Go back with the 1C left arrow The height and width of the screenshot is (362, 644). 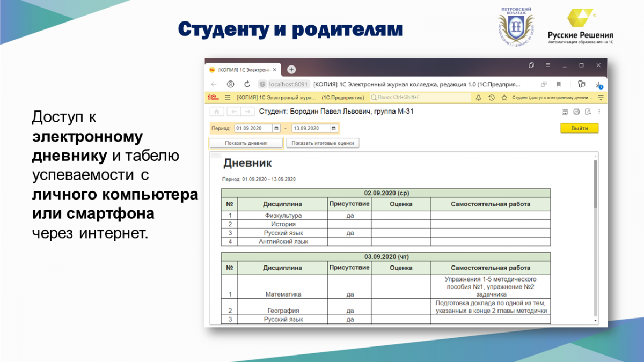[x=233, y=112]
